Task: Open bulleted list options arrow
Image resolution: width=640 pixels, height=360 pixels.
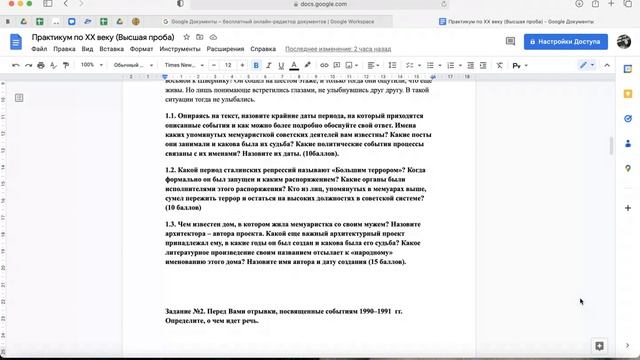Action: [440, 66]
